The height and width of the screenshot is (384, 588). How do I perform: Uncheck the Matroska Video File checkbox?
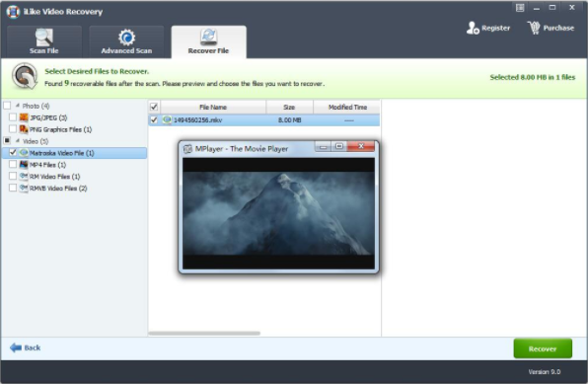[x=13, y=152]
